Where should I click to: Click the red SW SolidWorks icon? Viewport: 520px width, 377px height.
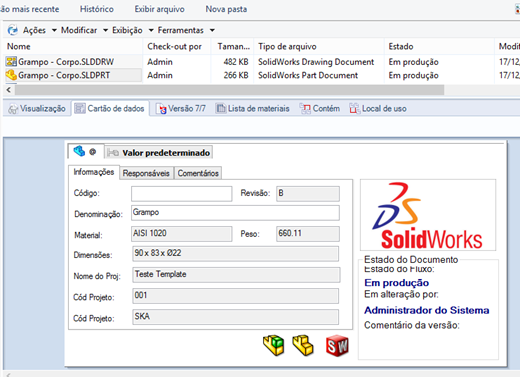pos(337,346)
